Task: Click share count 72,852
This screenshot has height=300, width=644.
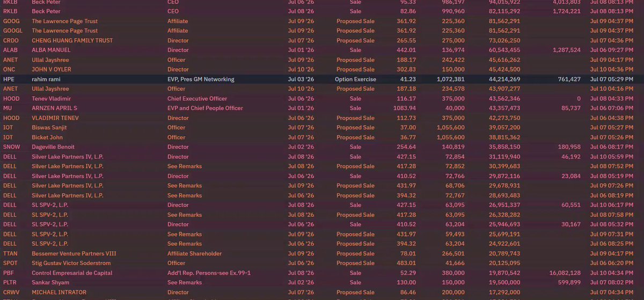Action: (x=455, y=166)
